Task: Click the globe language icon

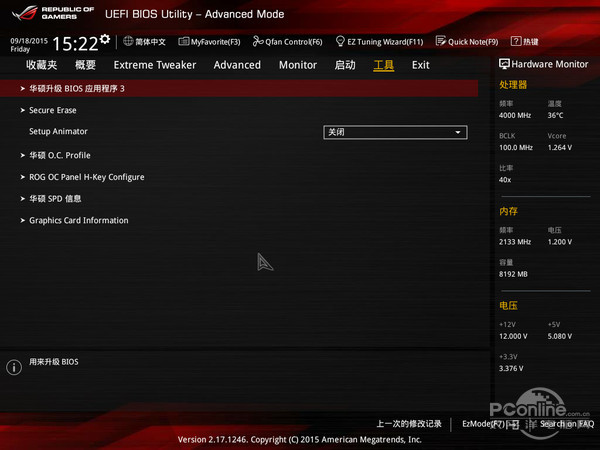Action: click(x=128, y=41)
